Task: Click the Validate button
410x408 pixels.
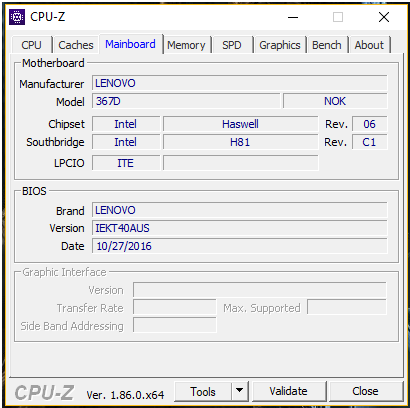Action: (x=289, y=391)
